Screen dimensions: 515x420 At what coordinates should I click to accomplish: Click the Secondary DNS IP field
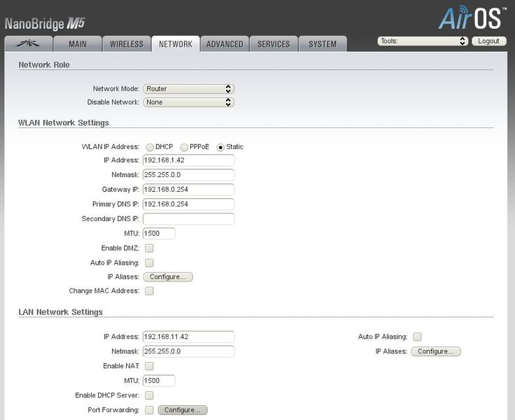tap(188, 219)
